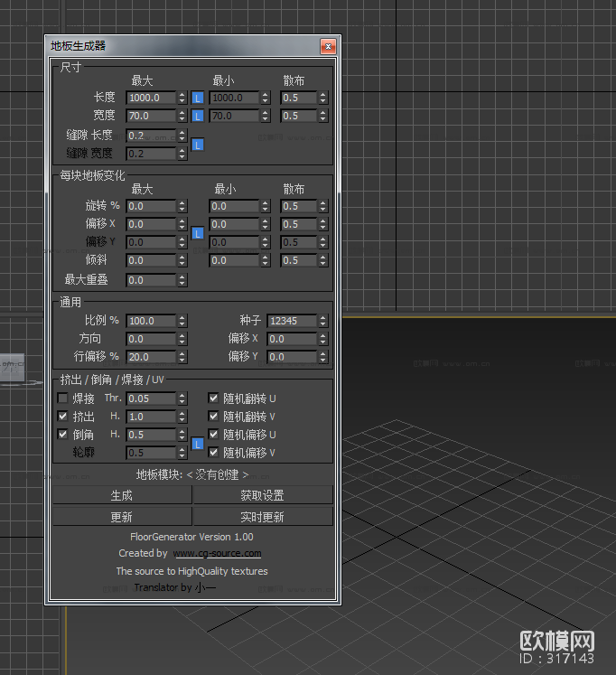Uncheck 随机翻转 U option
This screenshot has height=675, width=616.
[214, 398]
